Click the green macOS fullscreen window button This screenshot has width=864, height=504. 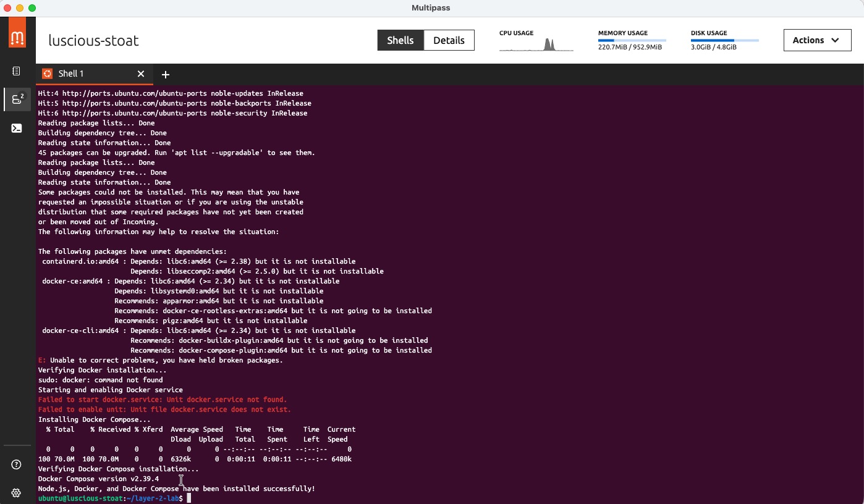(x=32, y=8)
